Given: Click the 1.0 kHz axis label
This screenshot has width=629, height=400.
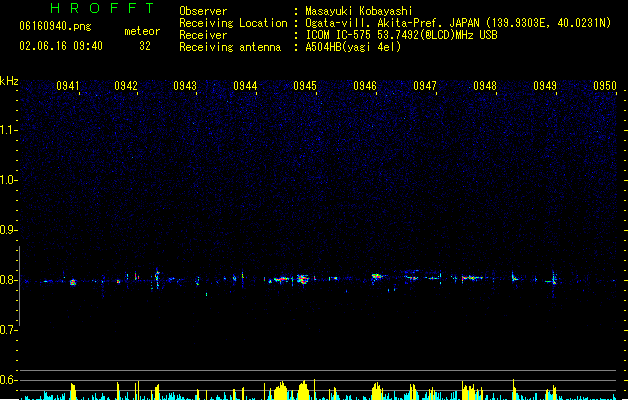Looking at the screenshot, I should tap(8, 180).
